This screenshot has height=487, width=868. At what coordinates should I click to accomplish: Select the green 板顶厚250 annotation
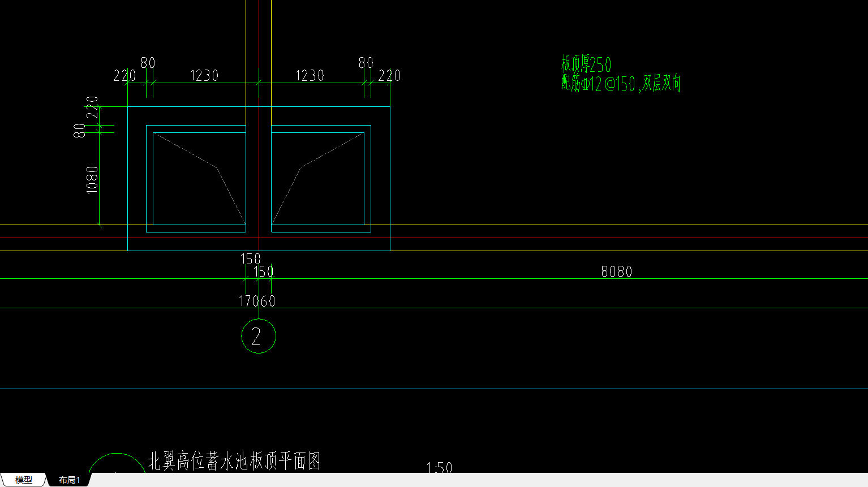click(x=586, y=64)
